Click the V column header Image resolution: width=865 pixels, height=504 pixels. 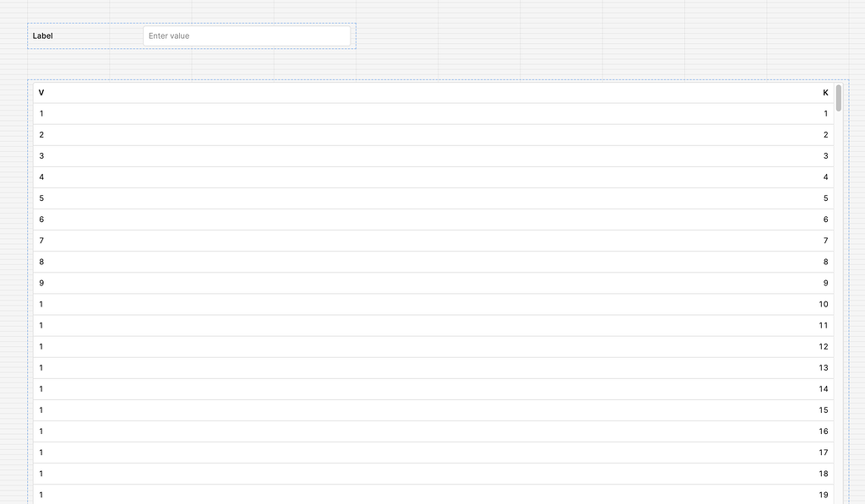pos(41,93)
